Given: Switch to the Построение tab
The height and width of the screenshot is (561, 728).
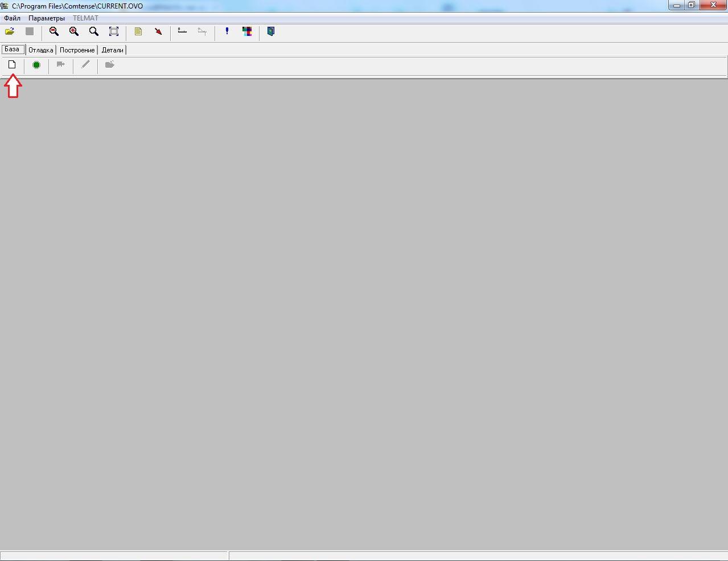Looking at the screenshot, I should pos(77,50).
